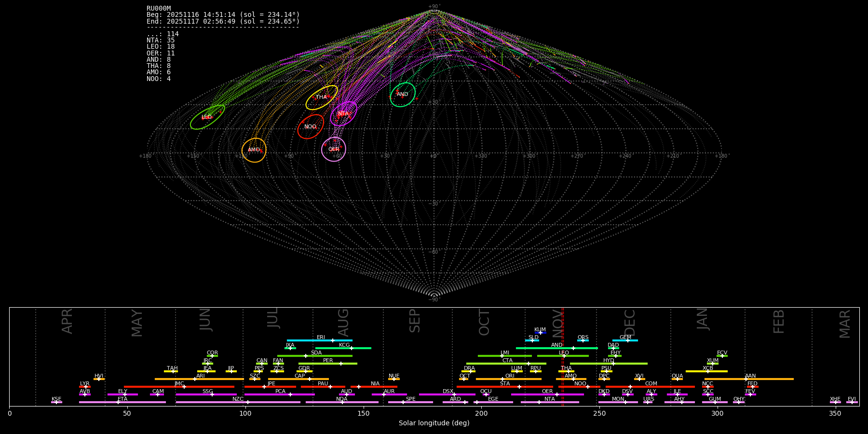Click the QUA shower label in the timeline
The width and height of the screenshot is (868, 434).
point(677,376)
